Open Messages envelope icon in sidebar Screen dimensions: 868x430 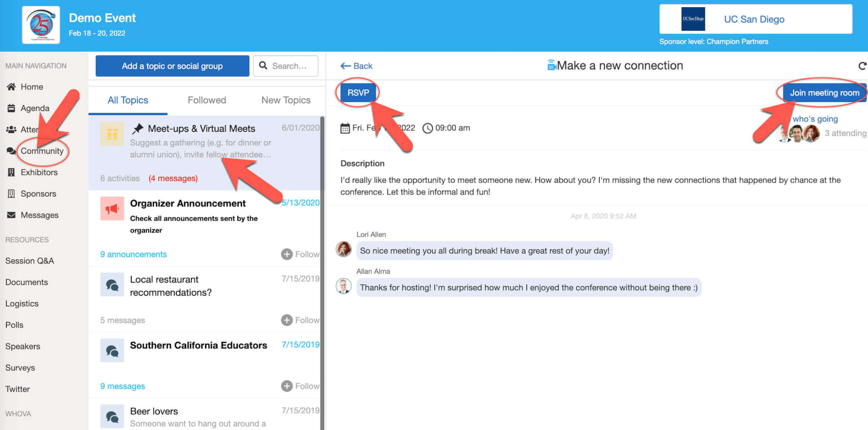coord(11,215)
